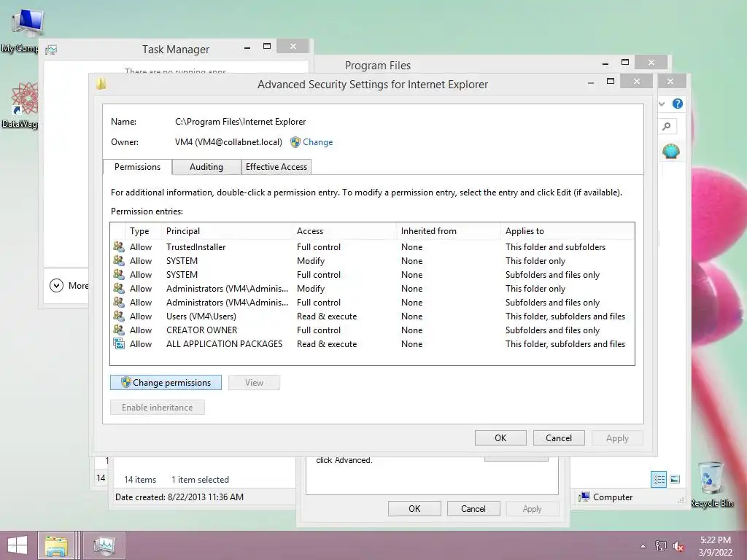Switch to large icons view in Explorer status bar
Viewport: 747px width, 560px height.
(x=675, y=479)
